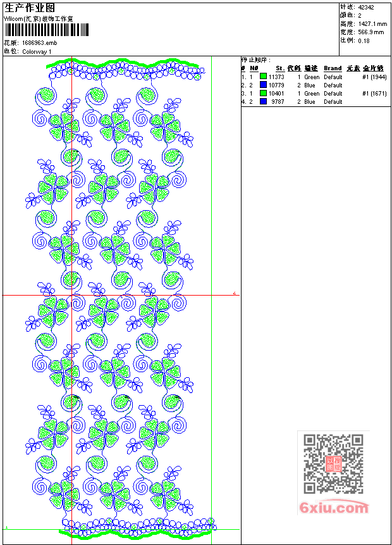Image resolution: width=392 pixels, height=545 pixels.
Task: Click the 生产作业图 worksheet title
Action: click(x=30, y=8)
